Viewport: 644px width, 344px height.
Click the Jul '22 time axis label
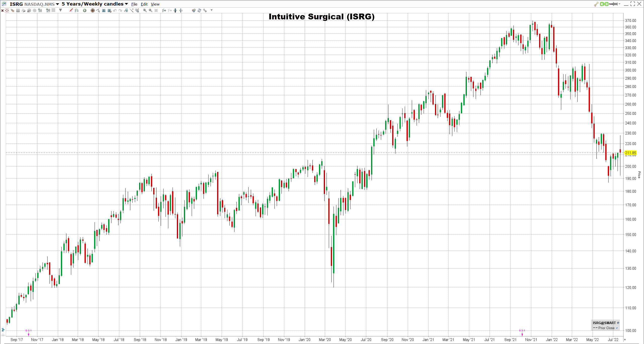pyautogui.click(x=613, y=340)
